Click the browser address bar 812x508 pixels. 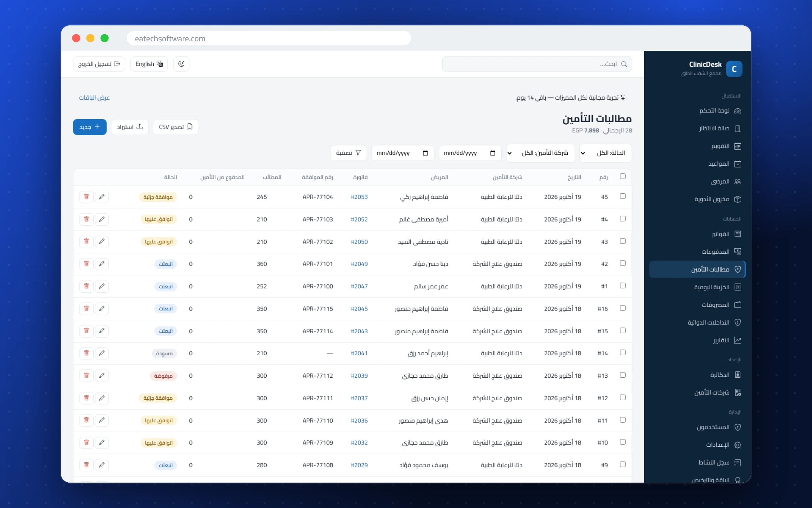[x=269, y=38]
